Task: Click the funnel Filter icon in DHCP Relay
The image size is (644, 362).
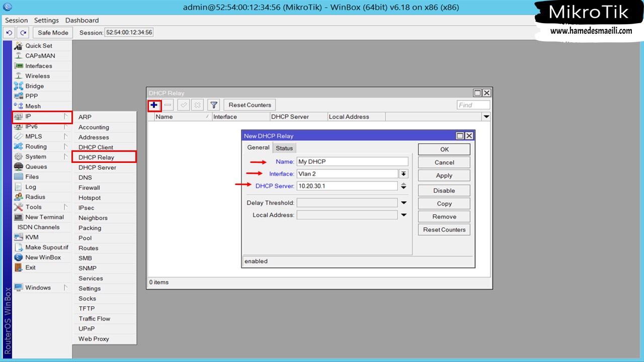Action: click(214, 105)
